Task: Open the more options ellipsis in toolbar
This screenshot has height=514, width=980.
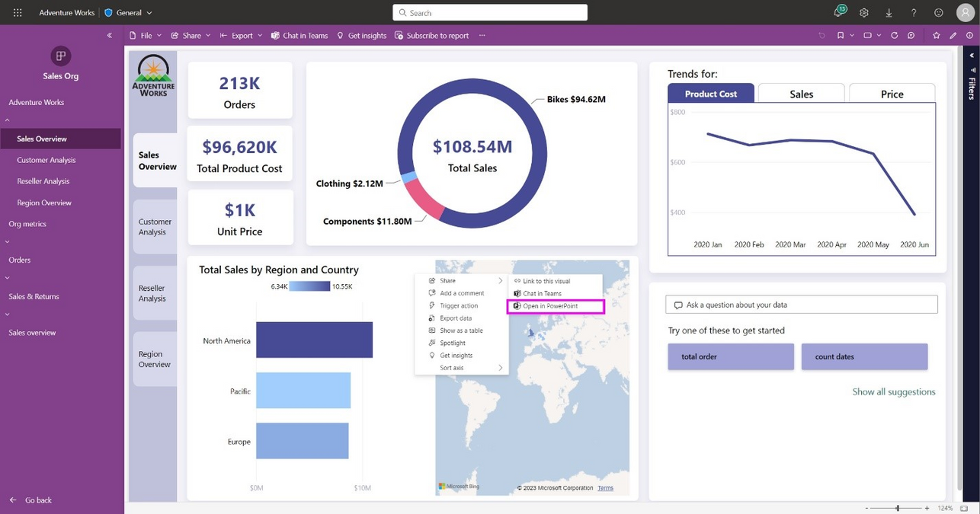Action: click(x=482, y=35)
